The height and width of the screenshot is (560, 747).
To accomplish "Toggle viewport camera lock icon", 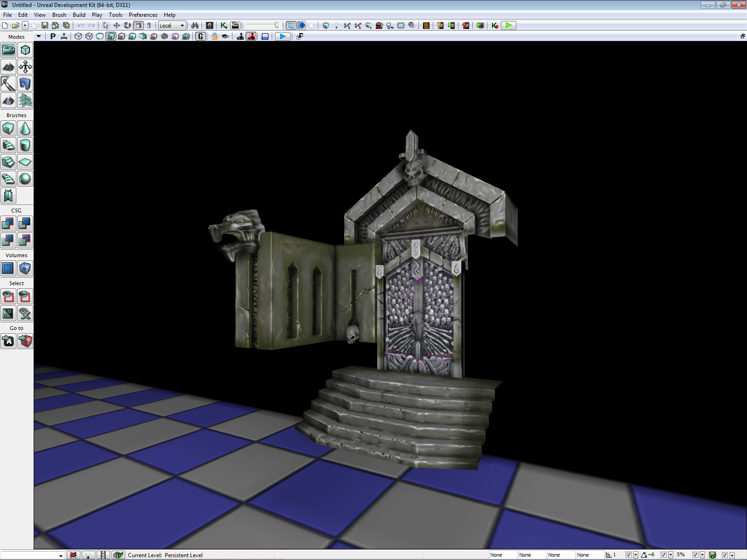I will tap(215, 36).
